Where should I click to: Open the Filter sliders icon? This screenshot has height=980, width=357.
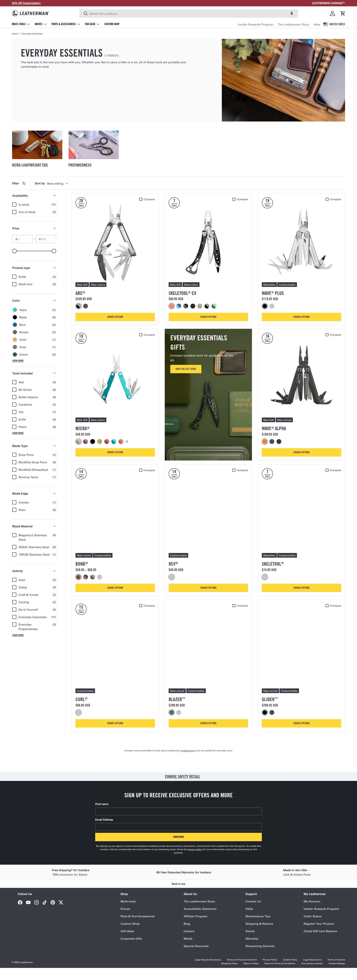24,183
